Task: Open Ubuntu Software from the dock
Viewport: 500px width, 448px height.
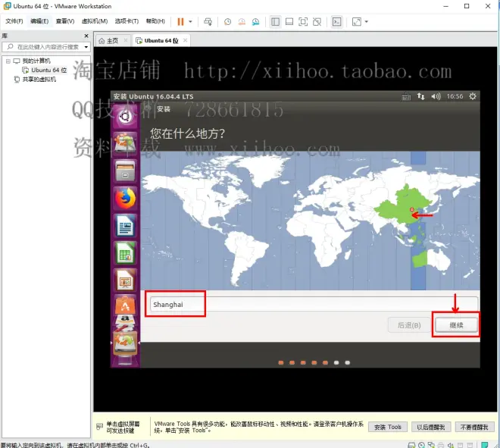Action: (x=125, y=305)
